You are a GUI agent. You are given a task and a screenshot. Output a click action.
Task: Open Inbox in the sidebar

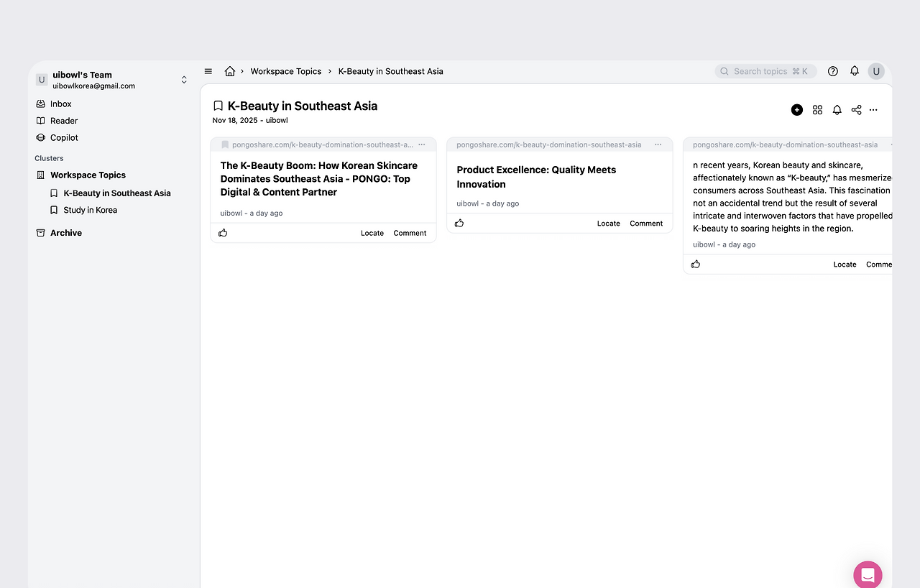[61, 104]
